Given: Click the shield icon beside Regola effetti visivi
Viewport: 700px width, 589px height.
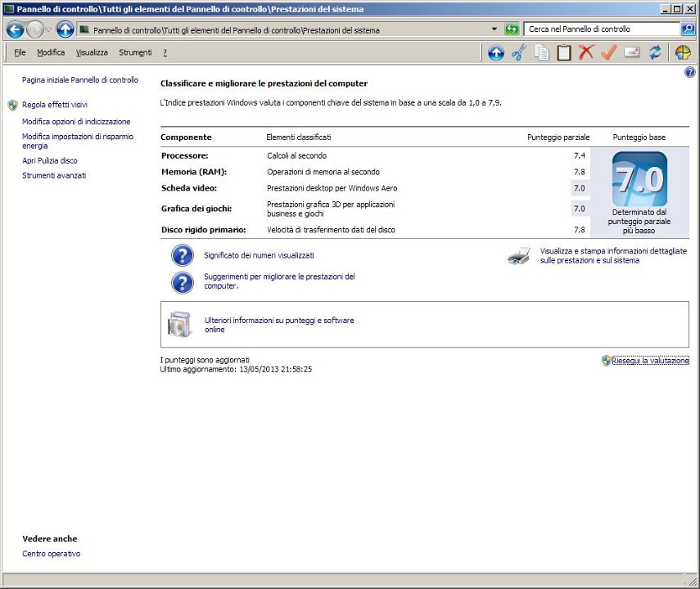Looking at the screenshot, I should tap(12, 106).
